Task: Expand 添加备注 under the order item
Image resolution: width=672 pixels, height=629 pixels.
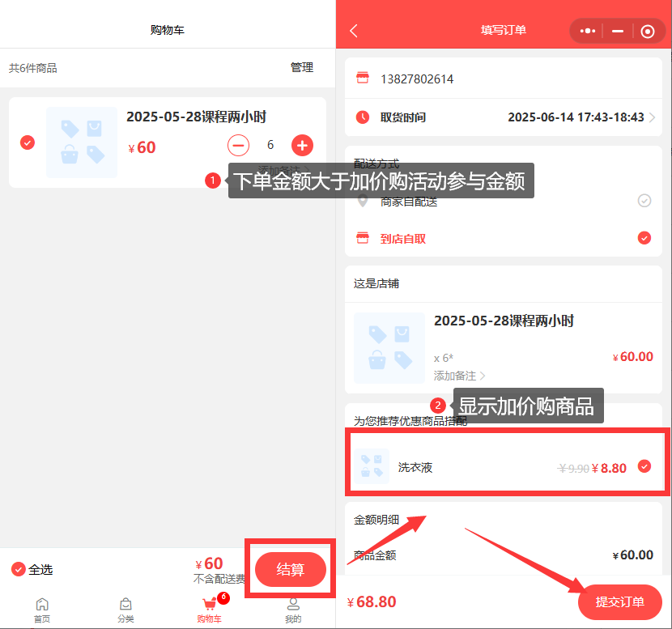Action: tap(460, 376)
